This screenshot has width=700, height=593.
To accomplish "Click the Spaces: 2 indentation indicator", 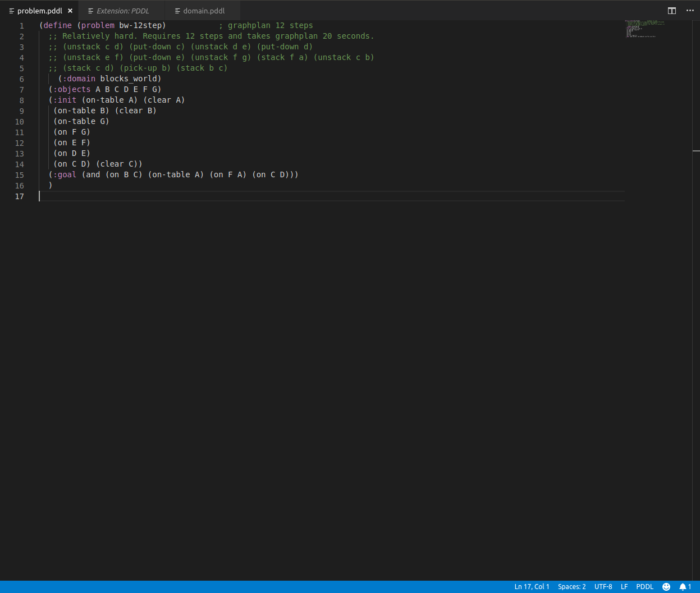I will pos(571,586).
